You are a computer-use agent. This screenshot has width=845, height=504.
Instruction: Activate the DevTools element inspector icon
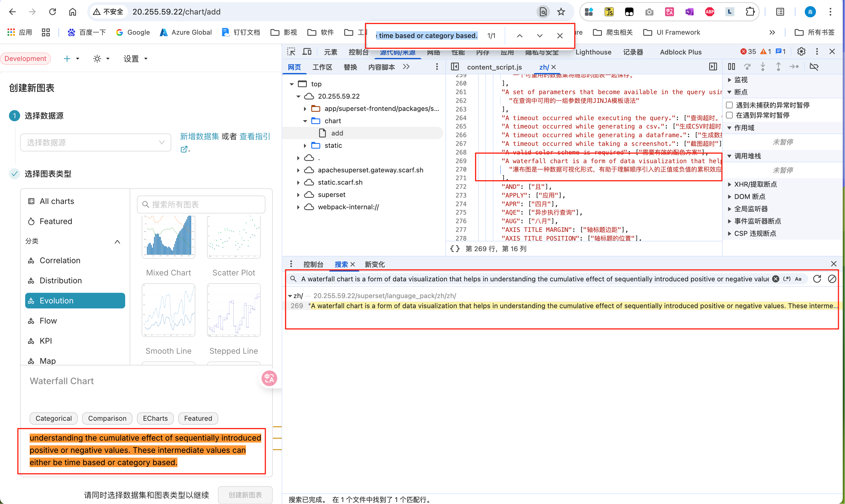(x=291, y=52)
